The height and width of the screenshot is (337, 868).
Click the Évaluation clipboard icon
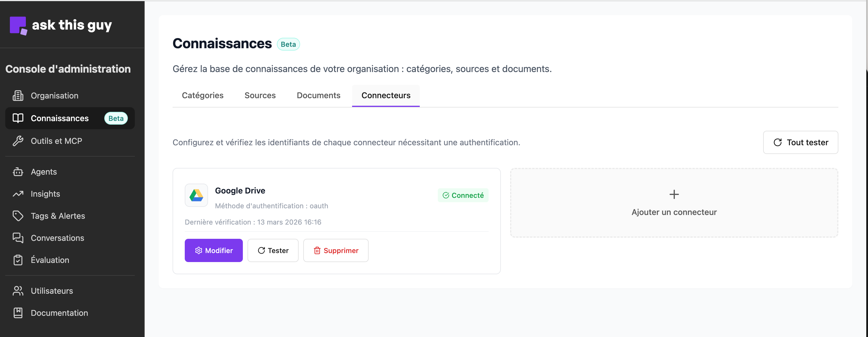coord(18,260)
